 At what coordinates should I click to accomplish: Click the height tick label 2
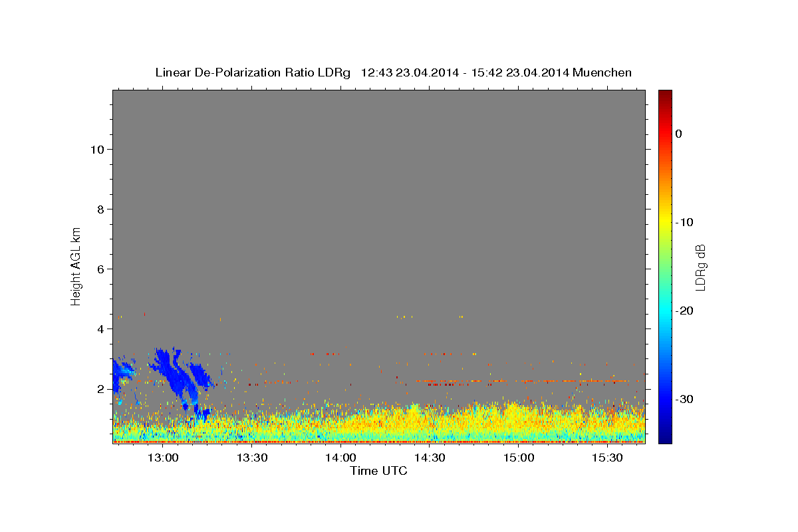coord(101,389)
